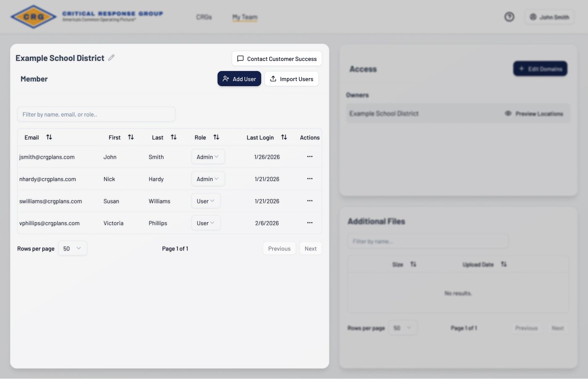Open actions menu for Victoria Phillips
588x379 pixels.
310,223
